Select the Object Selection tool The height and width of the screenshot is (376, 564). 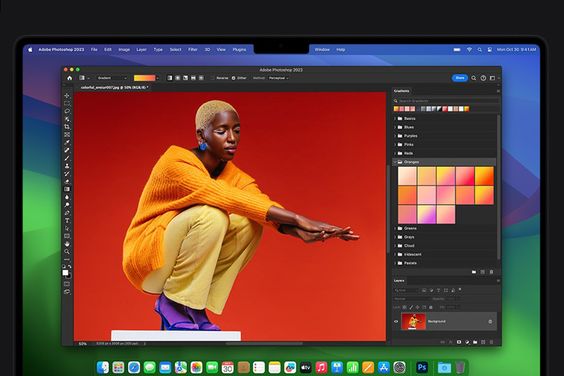coord(67,119)
